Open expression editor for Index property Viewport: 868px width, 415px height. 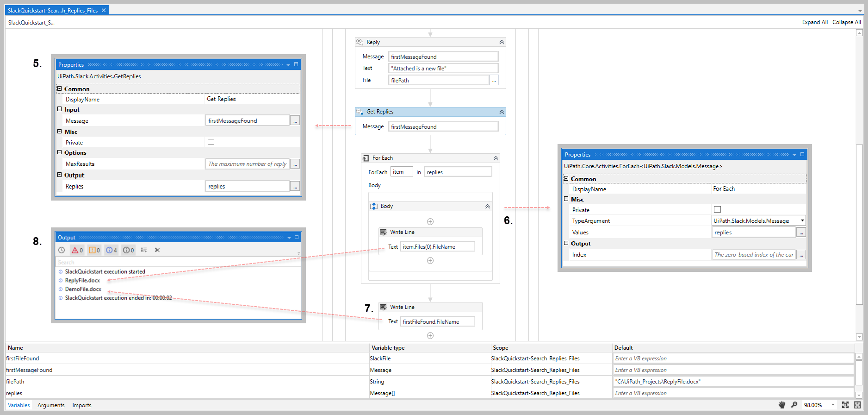click(x=801, y=255)
